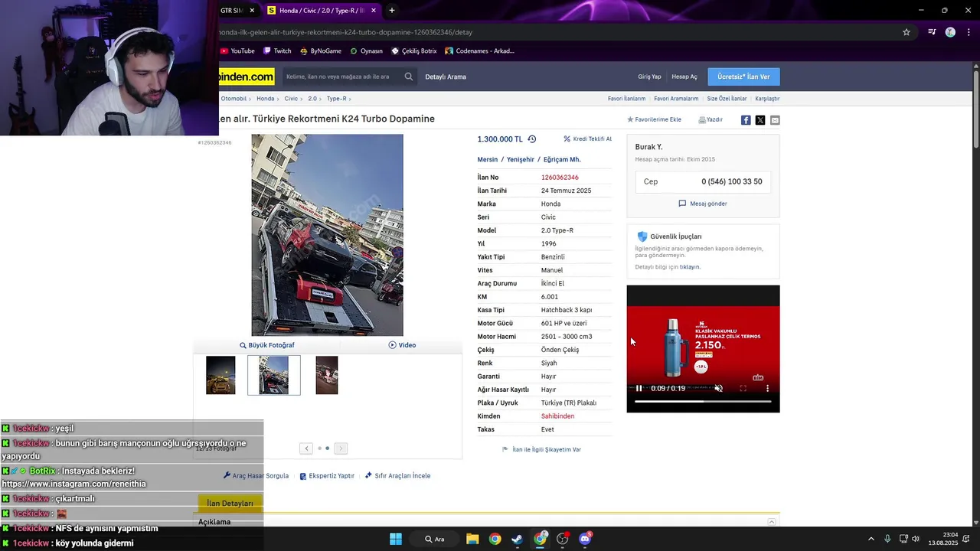Open Chrome media control icon
Viewport: 980px width, 551px height.
click(x=932, y=32)
